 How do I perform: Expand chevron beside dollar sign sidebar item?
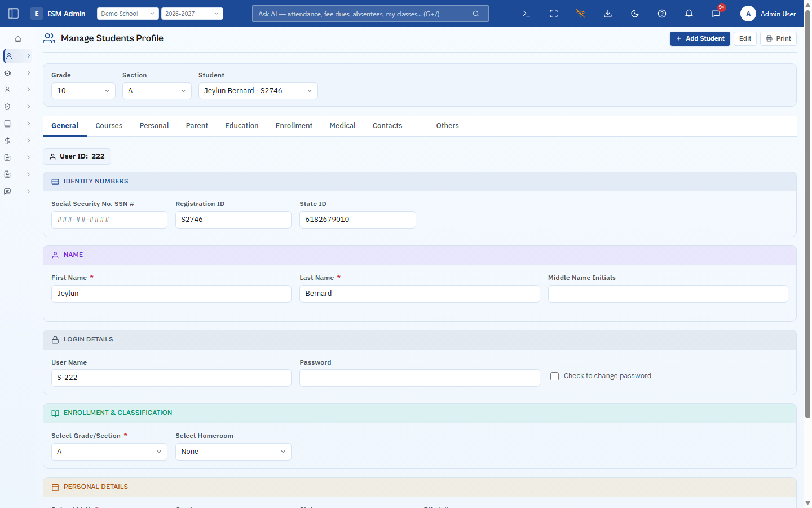point(29,141)
